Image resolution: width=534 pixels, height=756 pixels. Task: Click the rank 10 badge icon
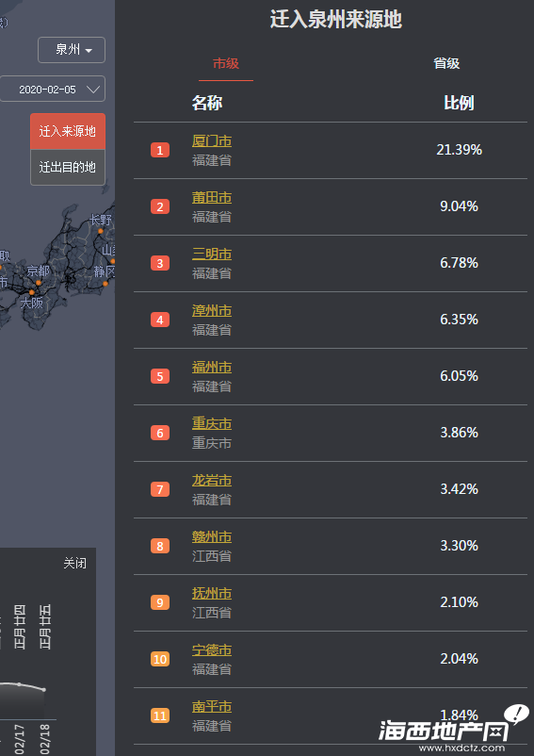tap(160, 659)
